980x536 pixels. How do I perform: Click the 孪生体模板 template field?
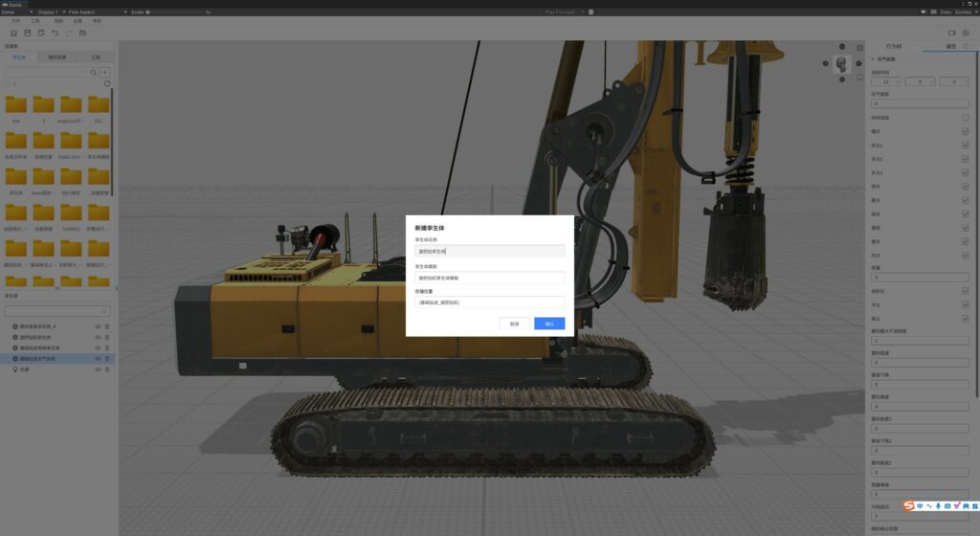pyautogui.click(x=489, y=278)
